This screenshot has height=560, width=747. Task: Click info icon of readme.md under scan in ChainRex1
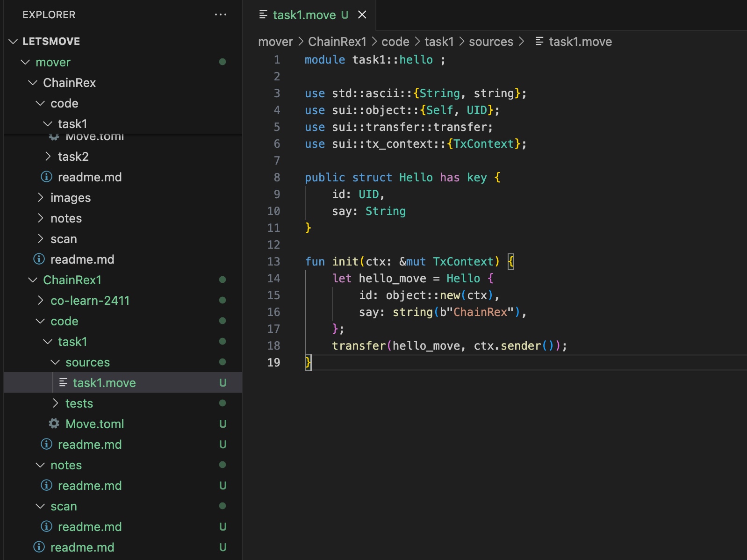pos(46,526)
